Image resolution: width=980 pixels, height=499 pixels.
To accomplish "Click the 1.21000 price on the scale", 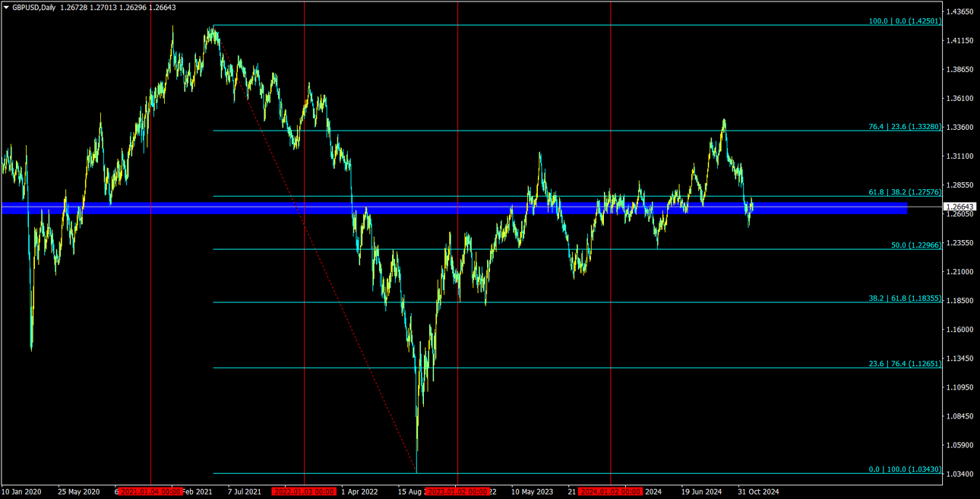I will coord(960,271).
